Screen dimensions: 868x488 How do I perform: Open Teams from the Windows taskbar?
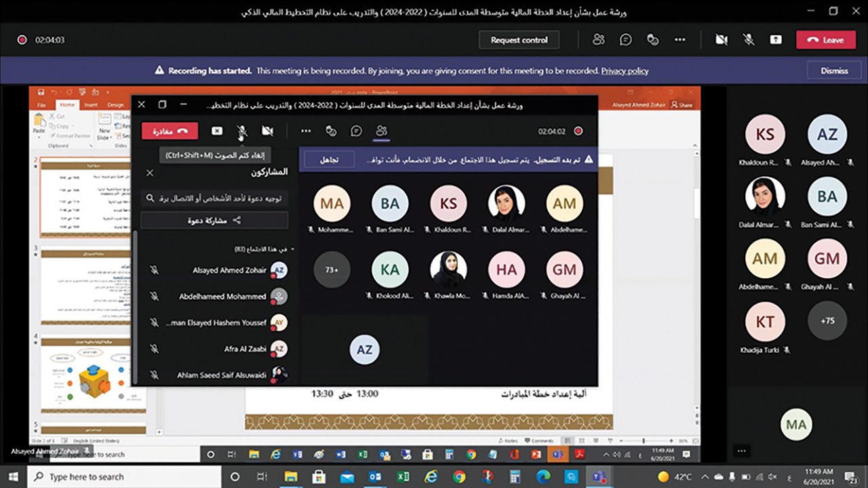(599, 476)
